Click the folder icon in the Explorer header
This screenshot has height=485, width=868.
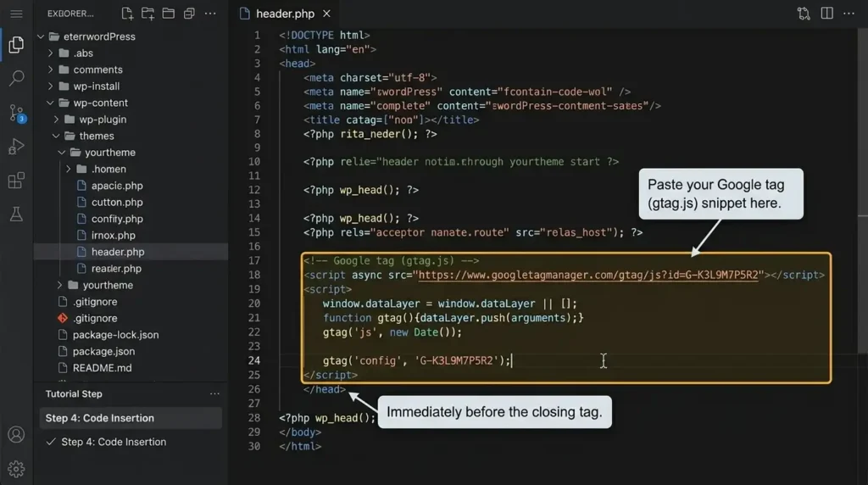point(169,14)
